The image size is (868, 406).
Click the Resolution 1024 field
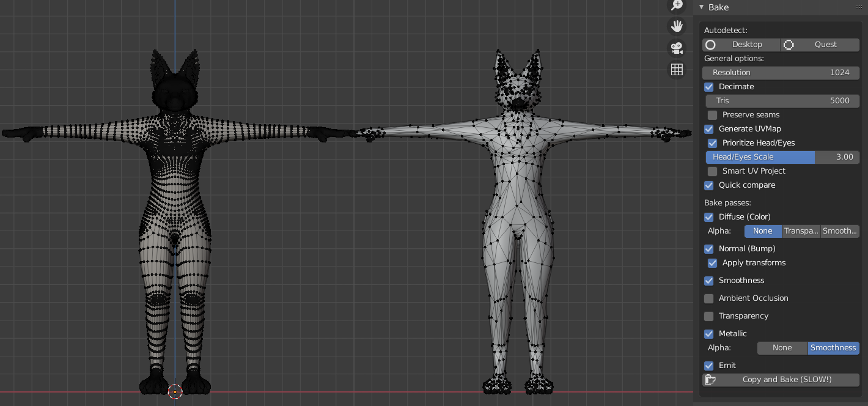pos(781,73)
